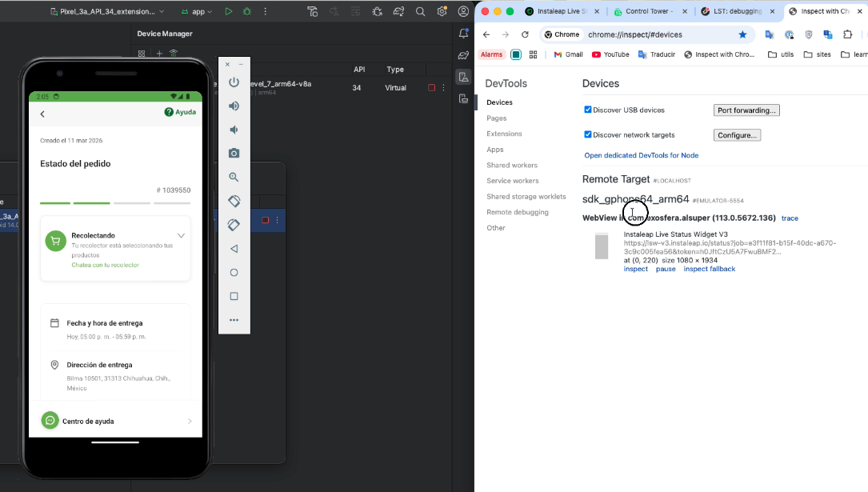Take emulator screenshot with camera icon
Image resolution: width=868 pixels, height=492 pixels.
(x=234, y=154)
